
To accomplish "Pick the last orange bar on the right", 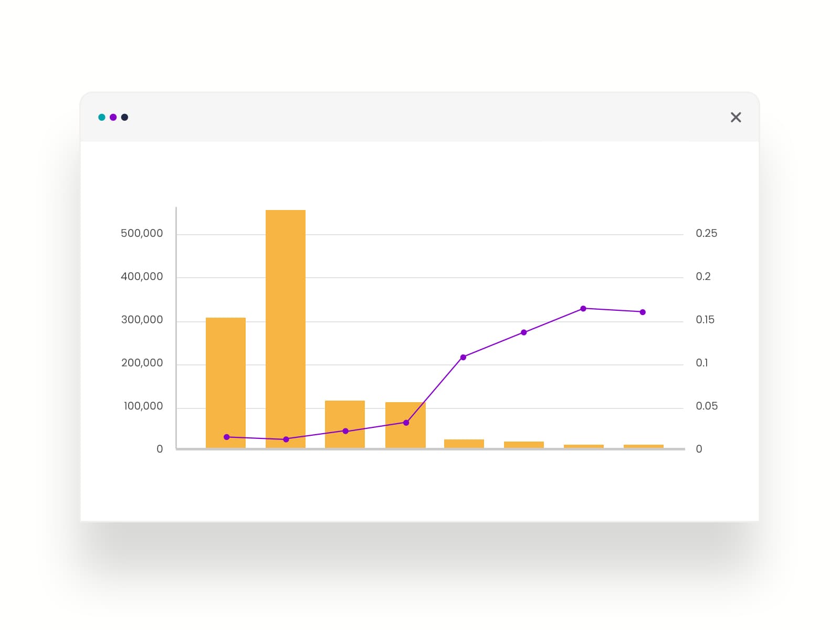I will click(643, 446).
